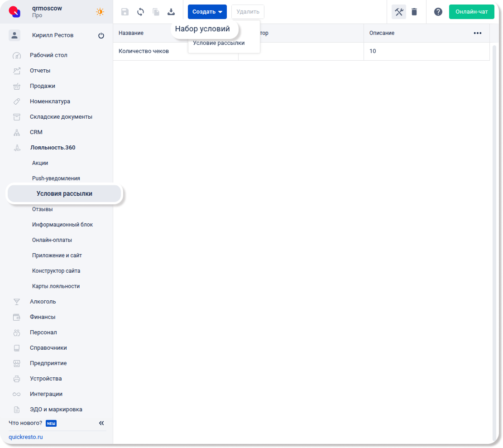This screenshot has width=503, height=448.
Task: Toggle the sun theme switch
Action: [100, 12]
